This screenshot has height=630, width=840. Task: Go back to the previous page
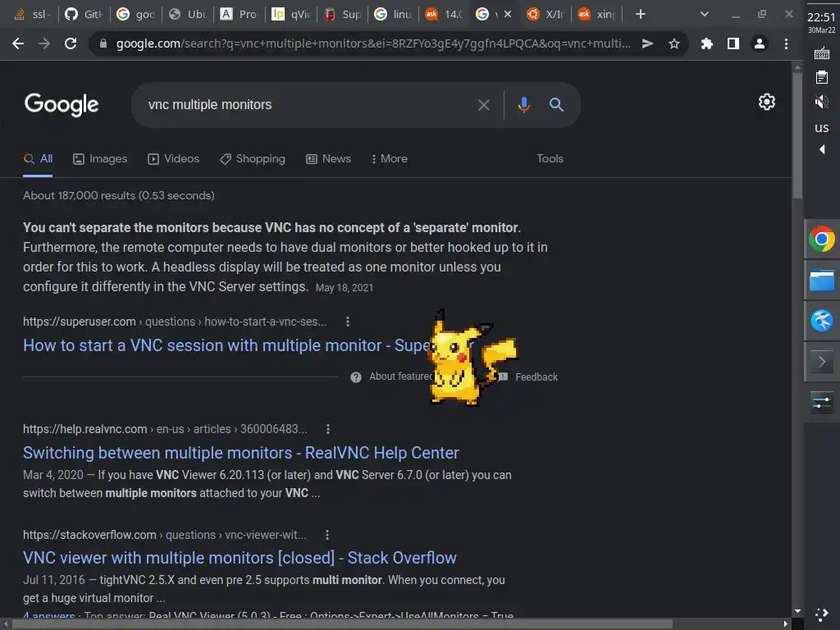click(x=18, y=43)
